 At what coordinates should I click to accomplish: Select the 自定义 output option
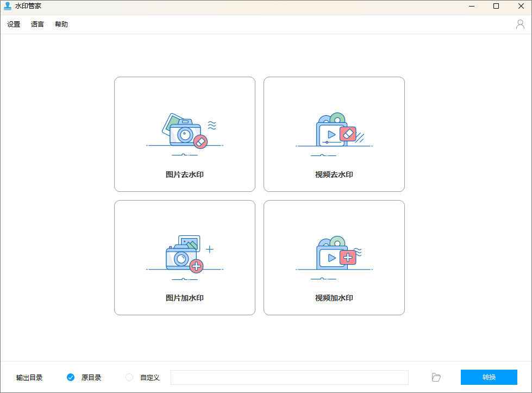[x=129, y=377]
